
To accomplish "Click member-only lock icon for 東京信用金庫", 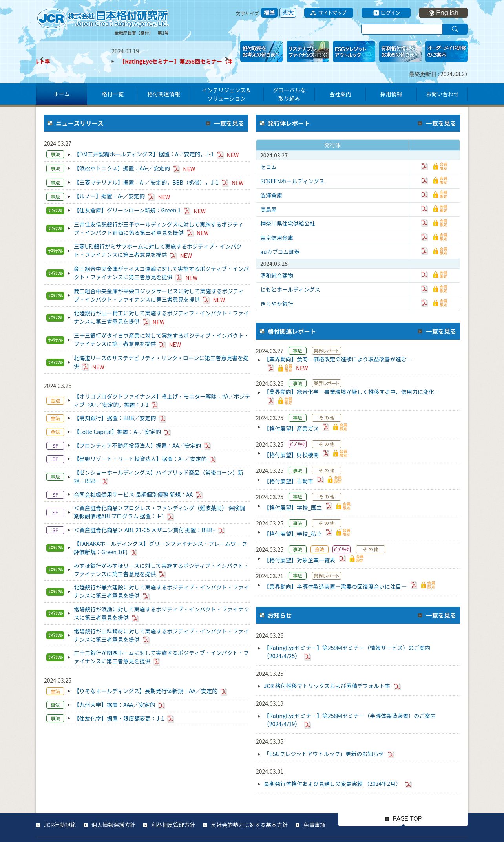I will click(x=440, y=237).
